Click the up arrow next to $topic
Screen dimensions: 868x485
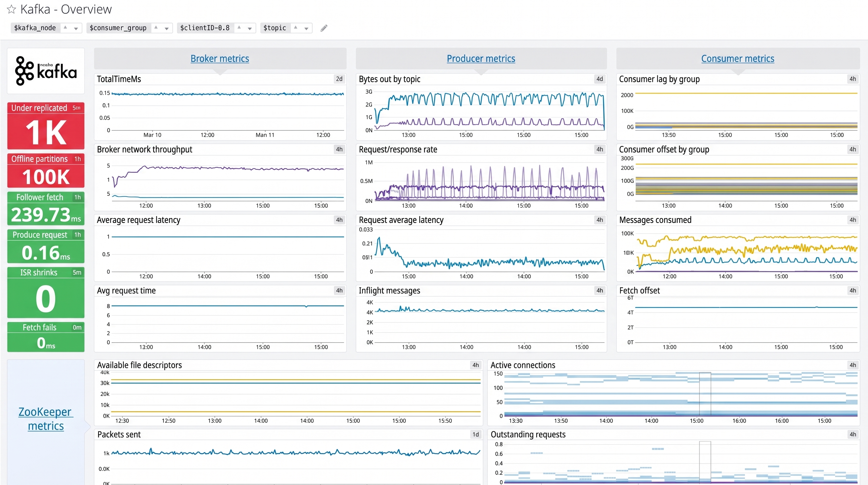pos(296,27)
